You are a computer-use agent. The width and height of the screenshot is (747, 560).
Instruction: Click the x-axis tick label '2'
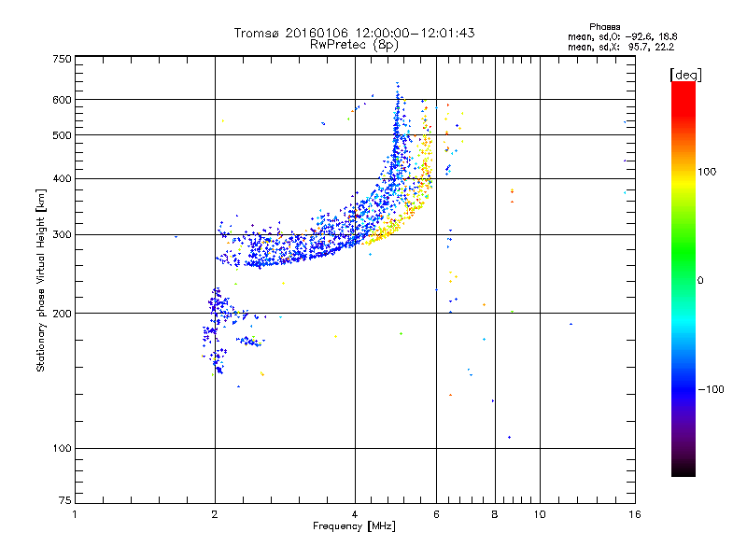coord(215,514)
